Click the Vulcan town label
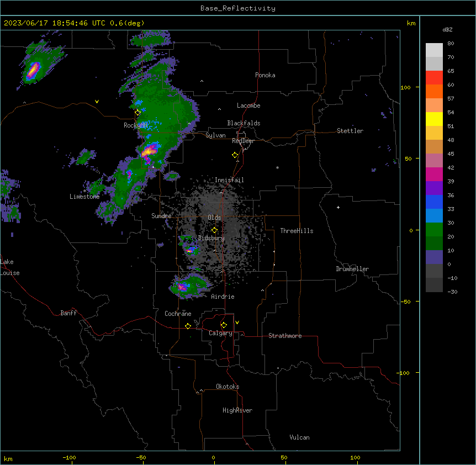The height and width of the screenshot is (465, 476). click(x=299, y=437)
